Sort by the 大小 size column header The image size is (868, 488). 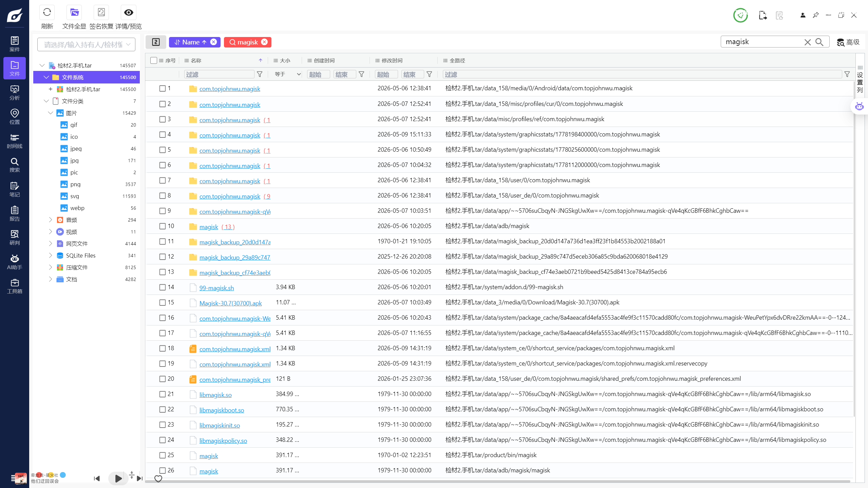[285, 60]
